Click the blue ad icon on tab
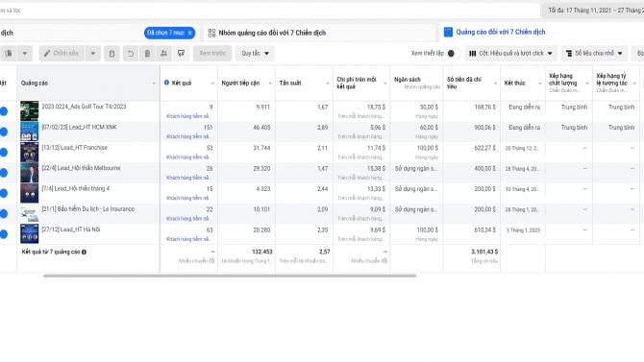The image size is (644, 362). click(x=448, y=32)
